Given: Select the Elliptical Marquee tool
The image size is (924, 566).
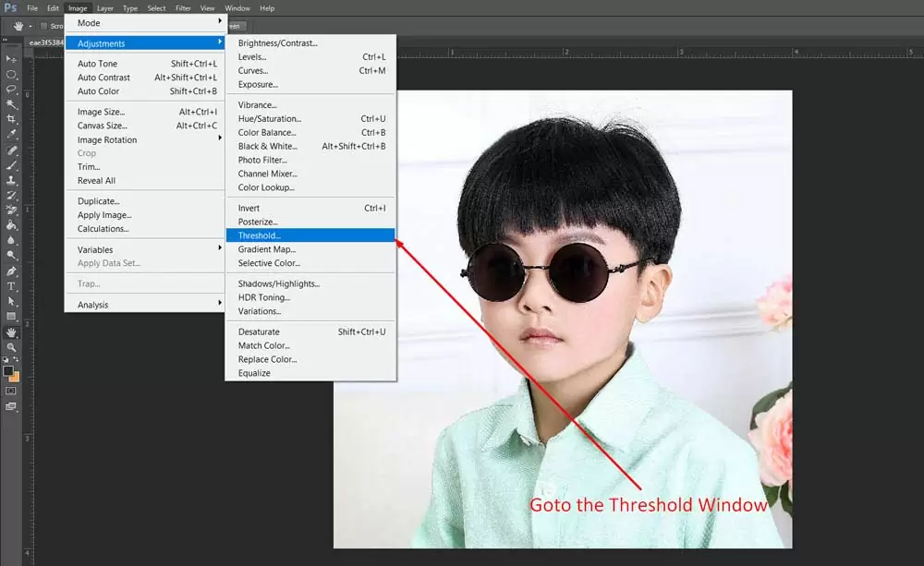Looking at the screenshot, I should click(x=11, y=74).
